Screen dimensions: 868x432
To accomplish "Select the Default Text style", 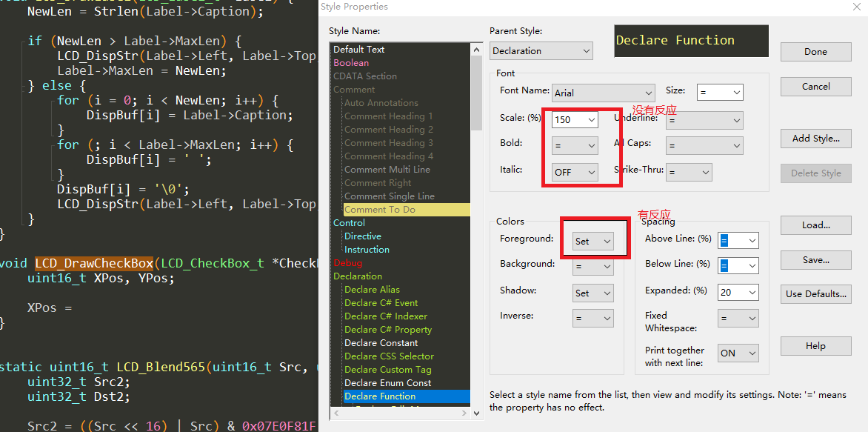I will coord(358,50).
